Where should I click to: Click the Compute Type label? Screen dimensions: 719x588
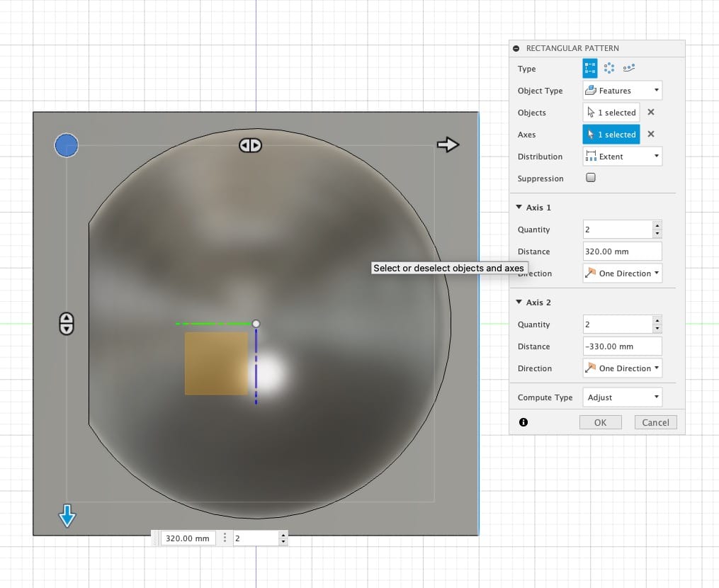pos(545,397)
